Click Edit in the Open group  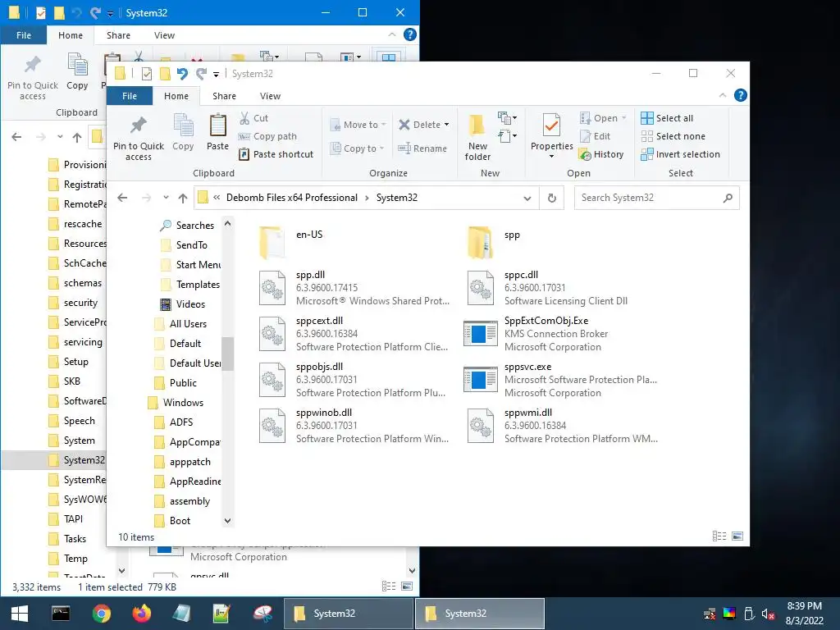point(596,136)
